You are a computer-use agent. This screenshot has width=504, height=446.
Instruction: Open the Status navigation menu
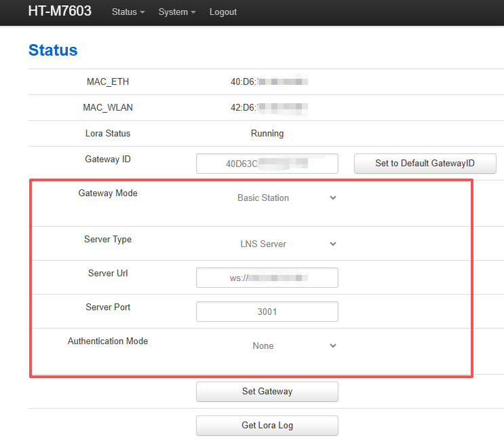click(x=128, y=12)
